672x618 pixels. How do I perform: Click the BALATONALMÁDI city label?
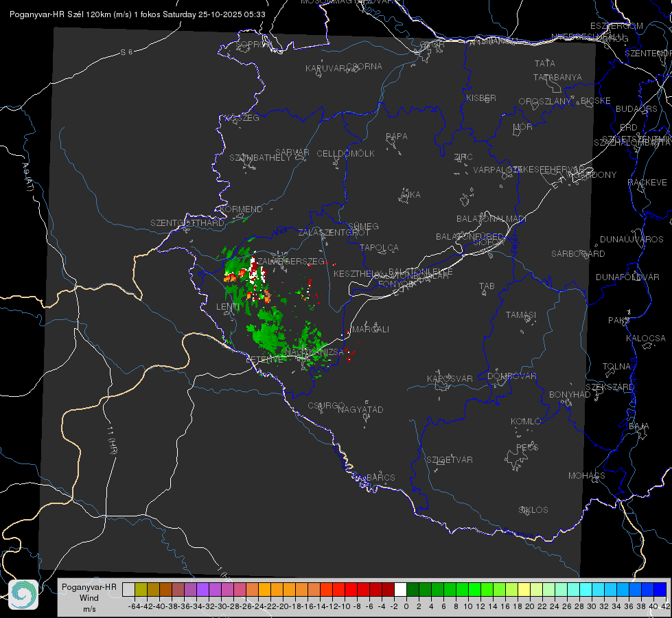pos(491,219)
